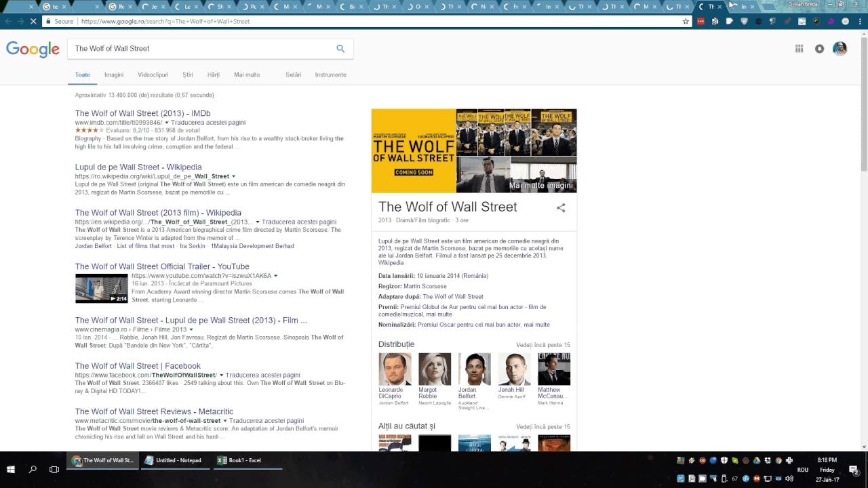Screen dimensions: 868x488
Task: Select the Toate results tab
Action: click(x=82, y=75)
